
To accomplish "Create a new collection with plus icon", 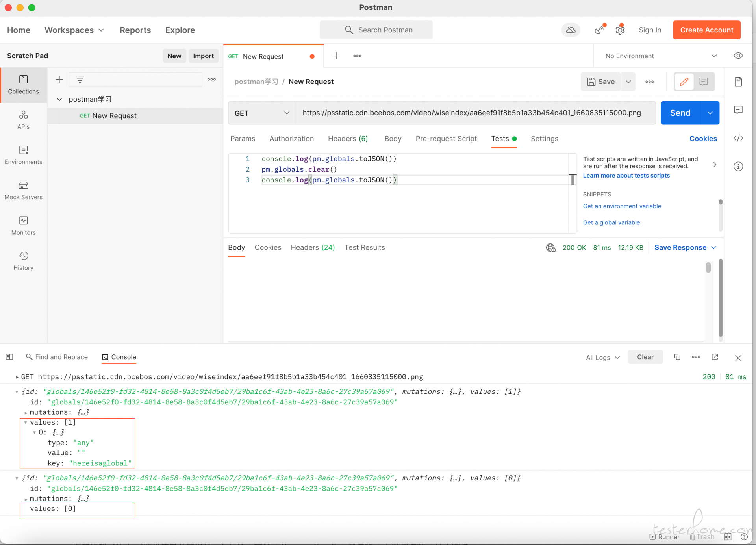I will point(59,80).
